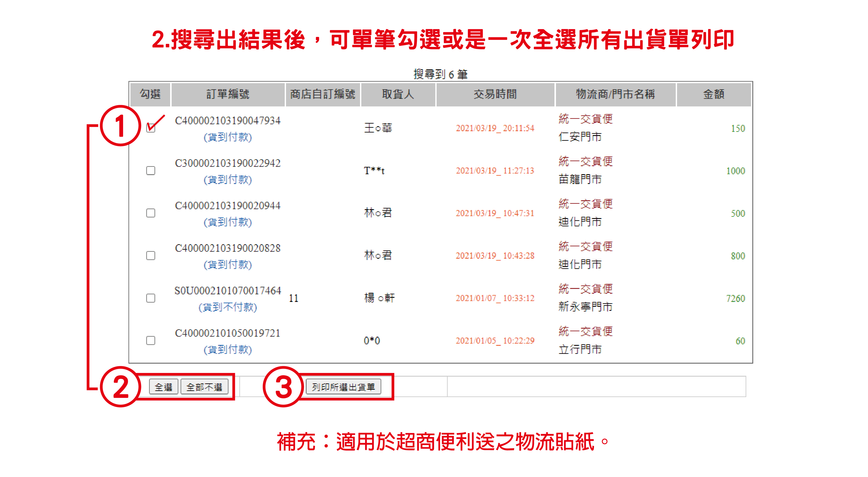Click transaction time 2021/03/19_10:47:31

(495, 213)
